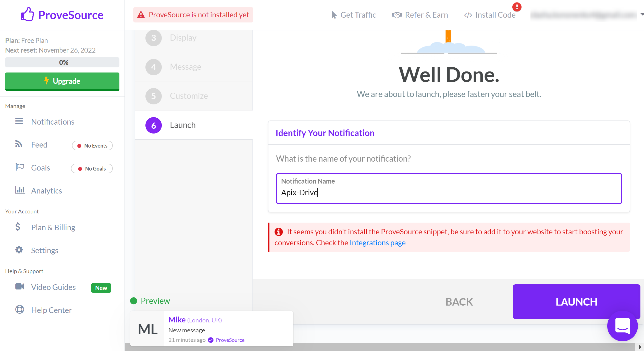
Task: Click the Refer & Earn icon in top nav
Action: coord(396,15)
